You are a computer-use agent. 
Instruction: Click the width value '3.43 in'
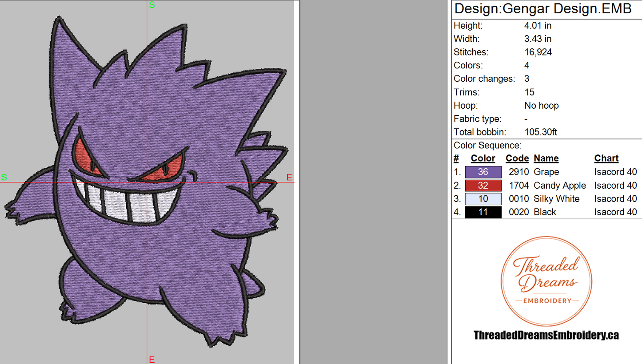538,39
